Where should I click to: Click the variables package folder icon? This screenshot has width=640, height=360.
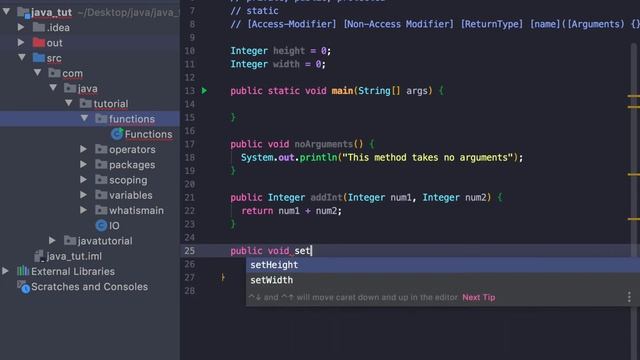(101, 195)
